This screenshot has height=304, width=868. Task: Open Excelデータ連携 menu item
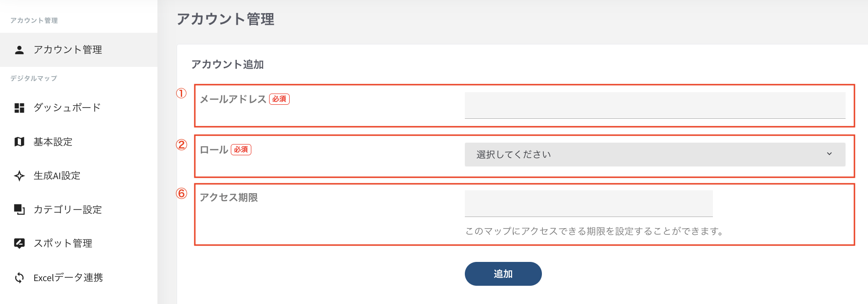tap(68, 278)
